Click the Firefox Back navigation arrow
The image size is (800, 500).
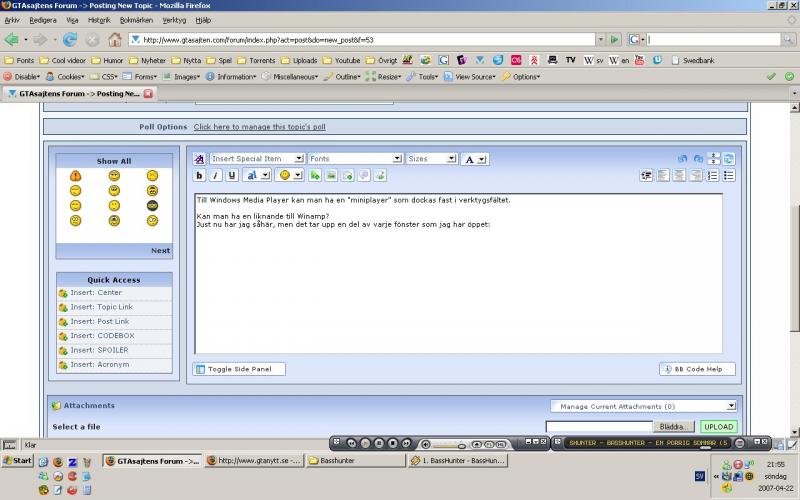tap(11, 39)
